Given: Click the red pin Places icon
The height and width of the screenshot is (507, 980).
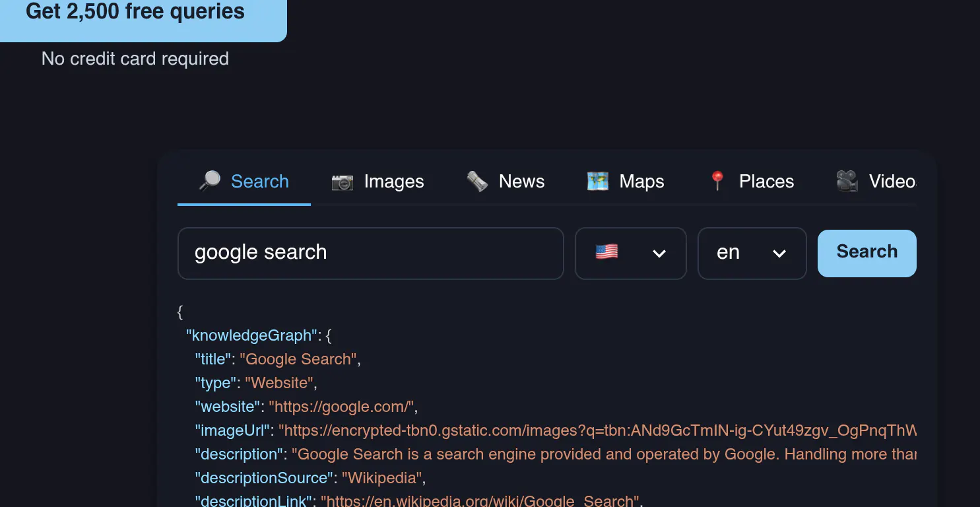Looking at the screenshot, I should coord(717,182).
